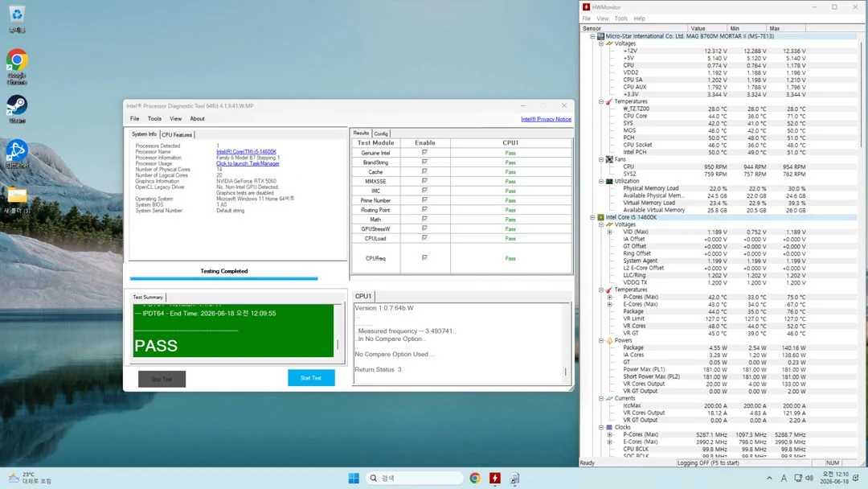The width and height of the screenshot is (868, 489).
Task: Toggle the GPUStressW test checkbox
Action: [424, 228]
